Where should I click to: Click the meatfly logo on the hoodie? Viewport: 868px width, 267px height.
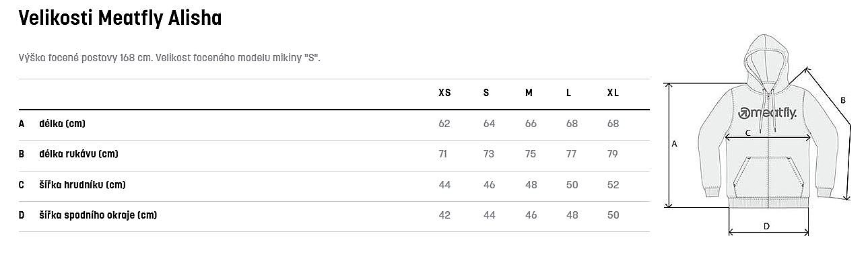(x=769, y=113)
